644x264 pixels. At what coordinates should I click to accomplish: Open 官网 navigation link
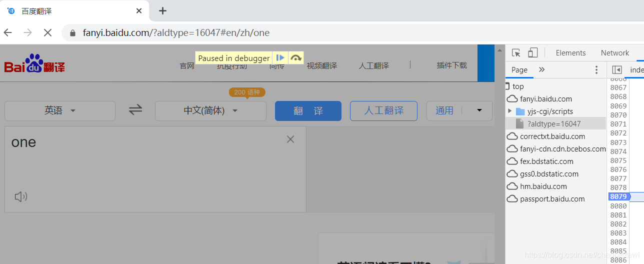click(x=187, y=65)
